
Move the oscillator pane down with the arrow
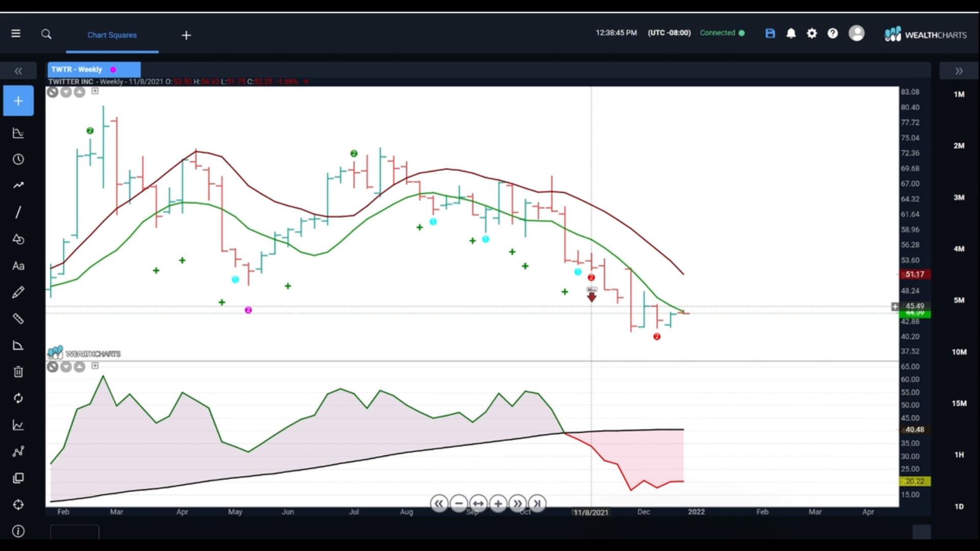[x=66, y=367]
